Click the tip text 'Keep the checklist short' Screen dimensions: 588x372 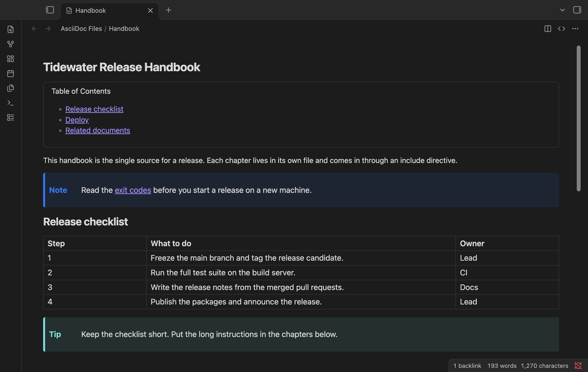209,334
